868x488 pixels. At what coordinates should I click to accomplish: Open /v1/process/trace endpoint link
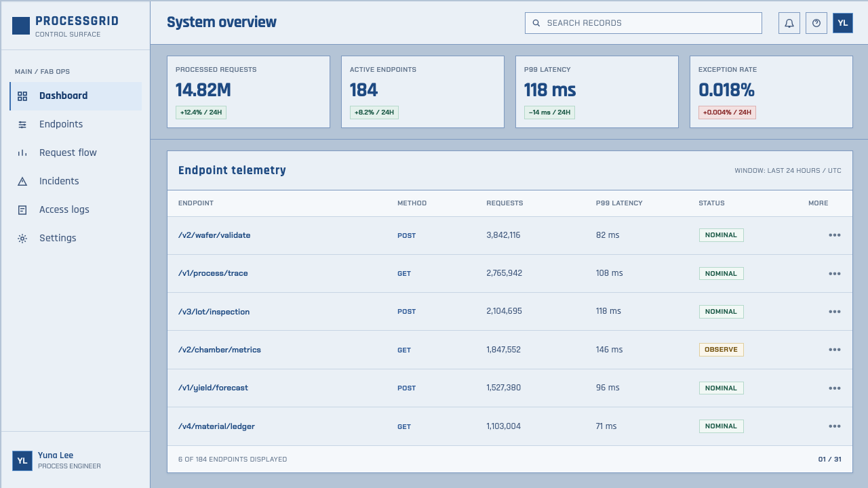pos(213,274)
